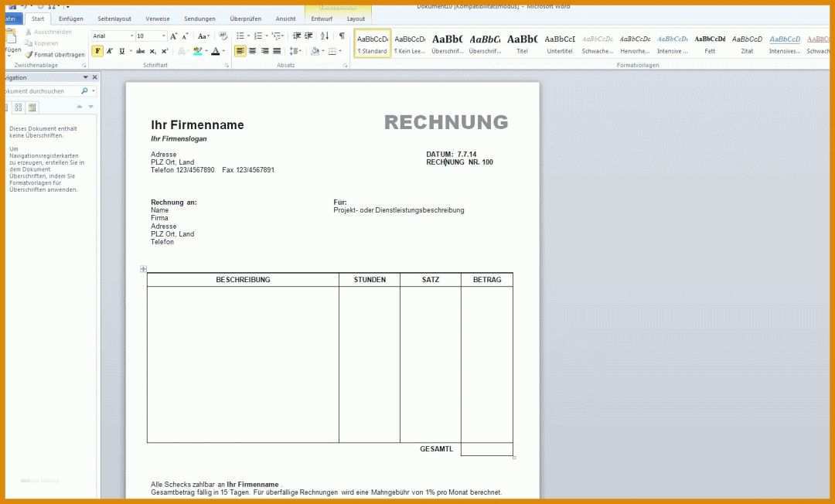Click the bullet list icon

[x=240, y=36]
